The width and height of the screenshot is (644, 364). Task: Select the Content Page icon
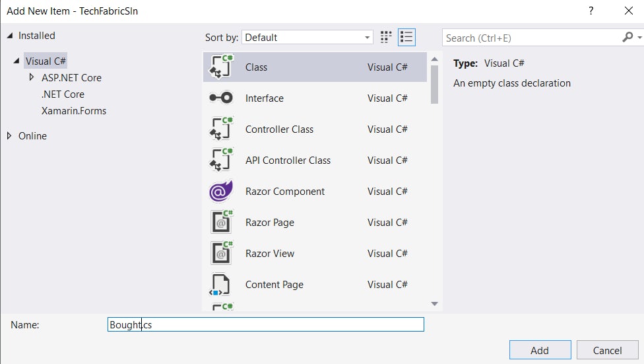tap(220, 285)
